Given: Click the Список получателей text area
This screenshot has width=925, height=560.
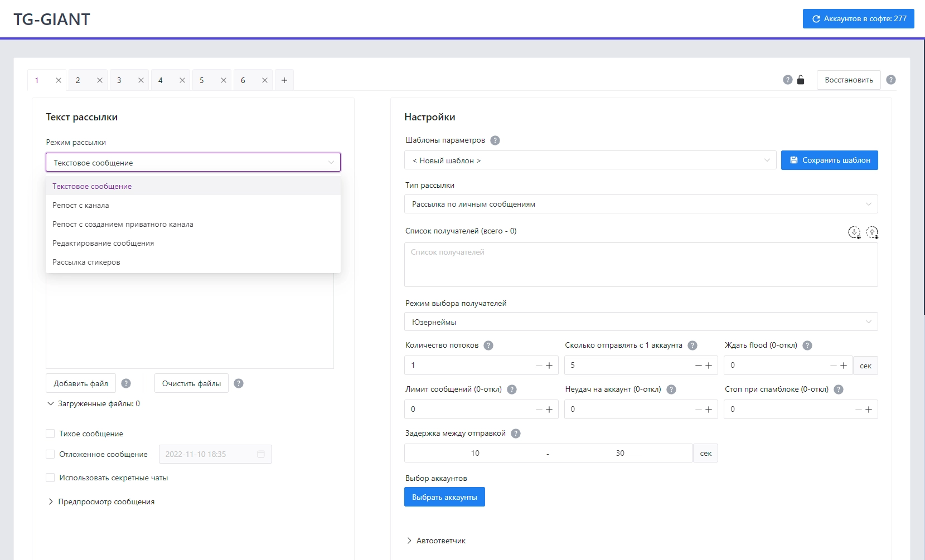Looking at the screenshot, I should coord(641,265).
